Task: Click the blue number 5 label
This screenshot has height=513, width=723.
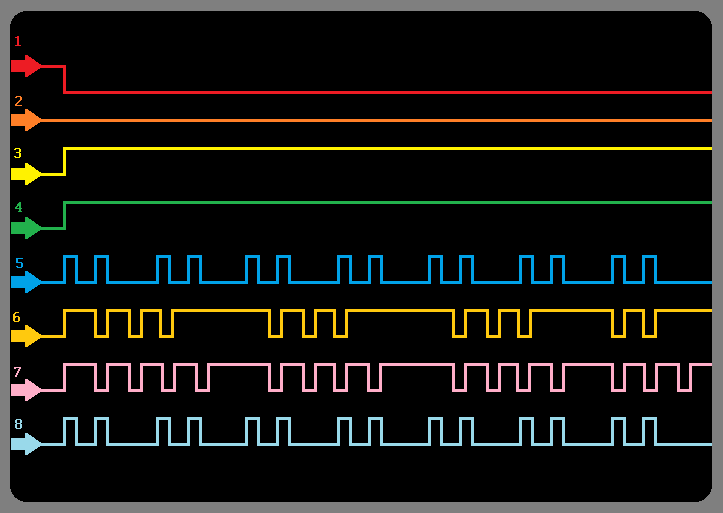Action: tap(19, 263)
